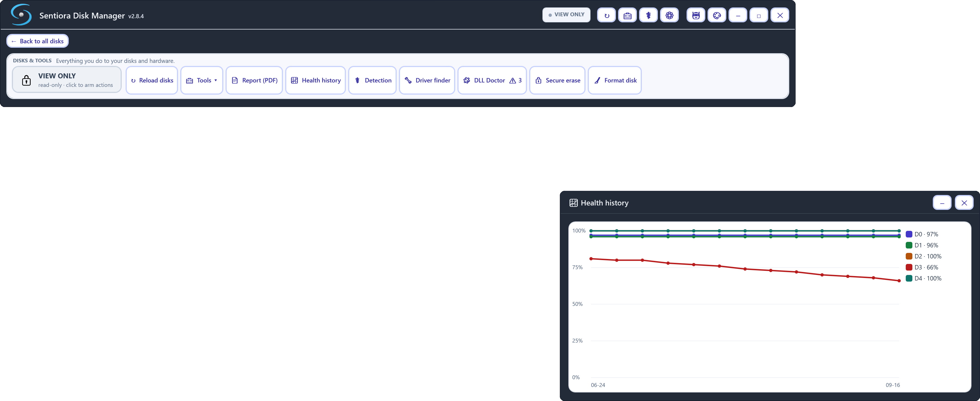Arm actions via the VIEW ONLY lock card
The image size is (980, 401).
[67, 80]
